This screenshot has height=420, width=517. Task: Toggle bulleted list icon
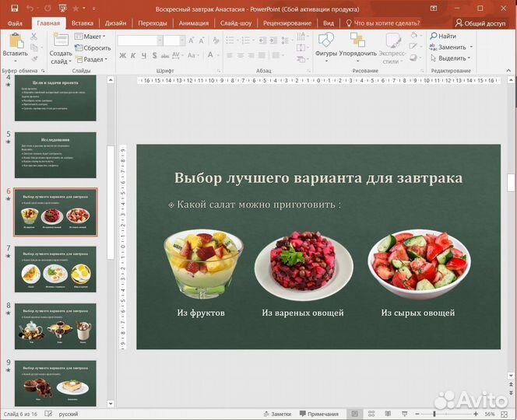click(230, 40)
